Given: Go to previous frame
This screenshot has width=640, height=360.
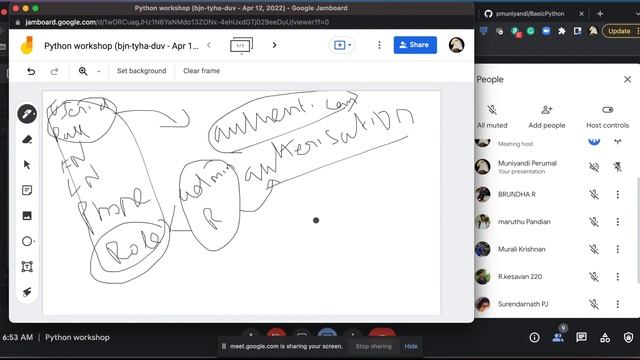Looking at the screenshot, I should pyautogui.click(x=209, y=45).
